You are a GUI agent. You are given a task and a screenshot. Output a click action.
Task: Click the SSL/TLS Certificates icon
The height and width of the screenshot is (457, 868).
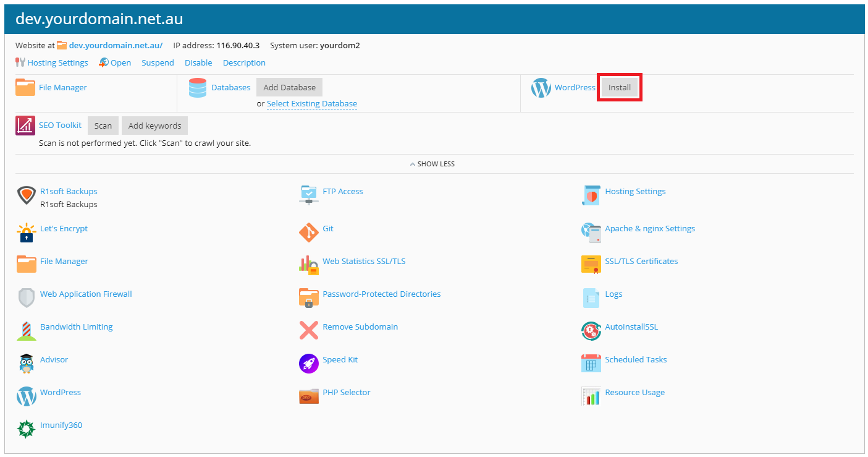pyautogui.click(x=591, y=265)
